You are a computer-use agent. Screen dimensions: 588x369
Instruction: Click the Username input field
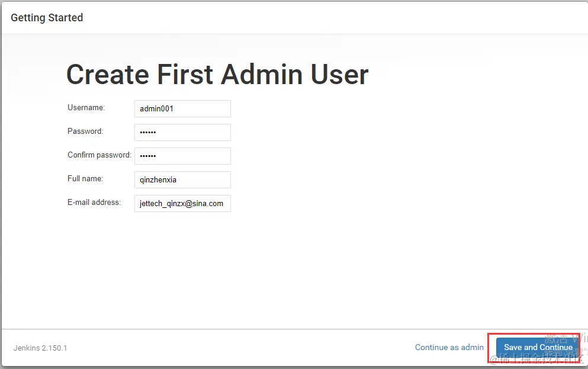[182, 109]
